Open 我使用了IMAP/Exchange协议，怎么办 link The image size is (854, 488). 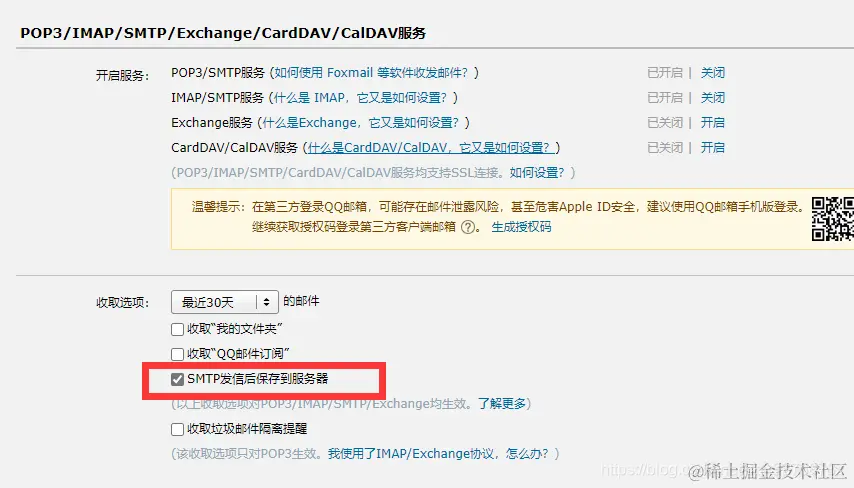coord(438,454)
